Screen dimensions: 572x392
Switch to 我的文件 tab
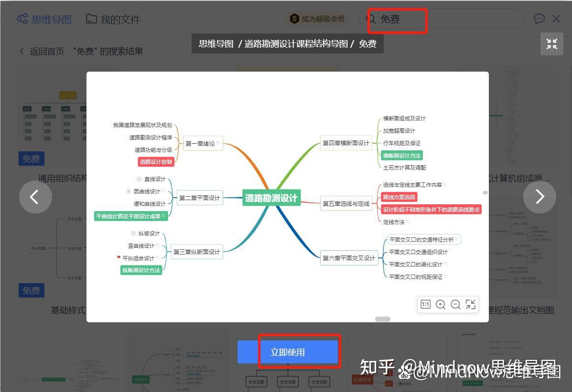113,19
